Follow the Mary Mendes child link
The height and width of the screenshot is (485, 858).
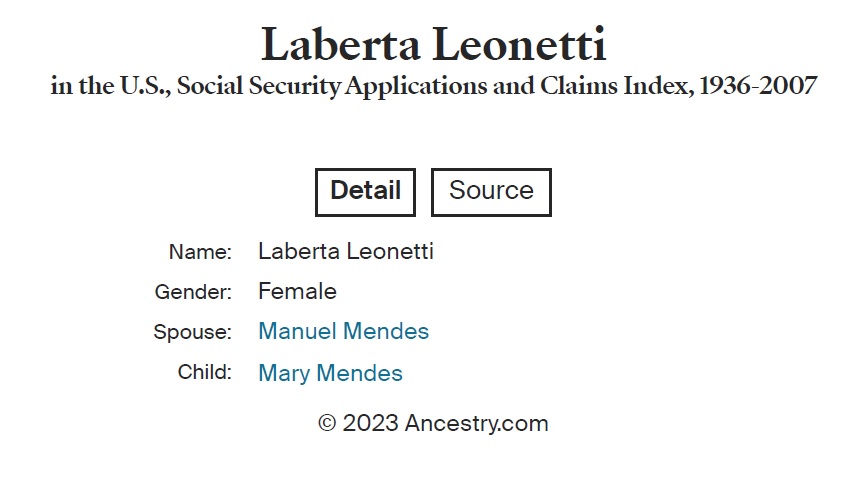click(330, 374)
